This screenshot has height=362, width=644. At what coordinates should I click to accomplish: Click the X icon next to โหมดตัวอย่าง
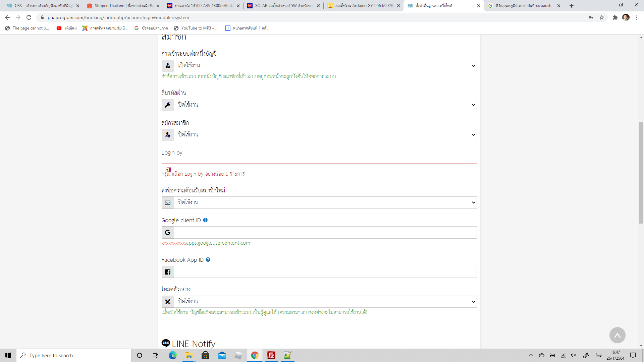tap(168, 301)
